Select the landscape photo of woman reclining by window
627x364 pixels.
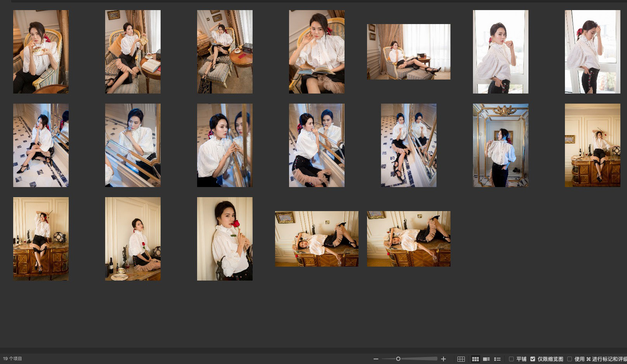point(409,52)
